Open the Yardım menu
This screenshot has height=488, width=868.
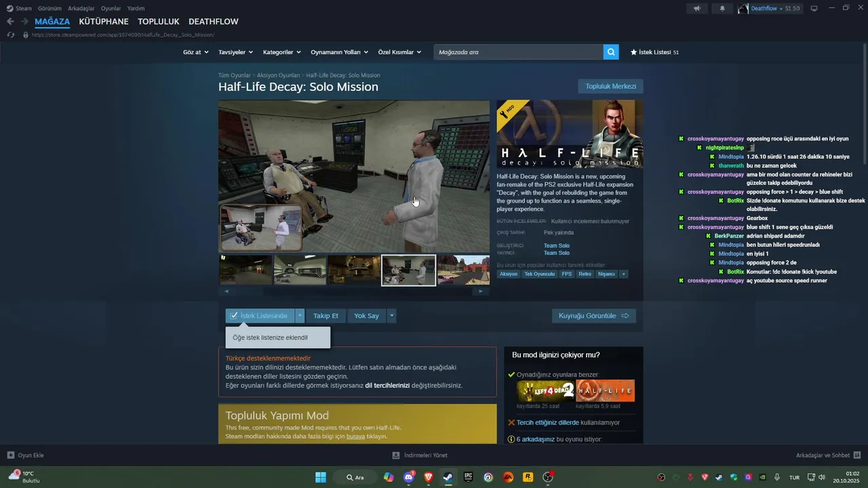(x=136, y=8)
